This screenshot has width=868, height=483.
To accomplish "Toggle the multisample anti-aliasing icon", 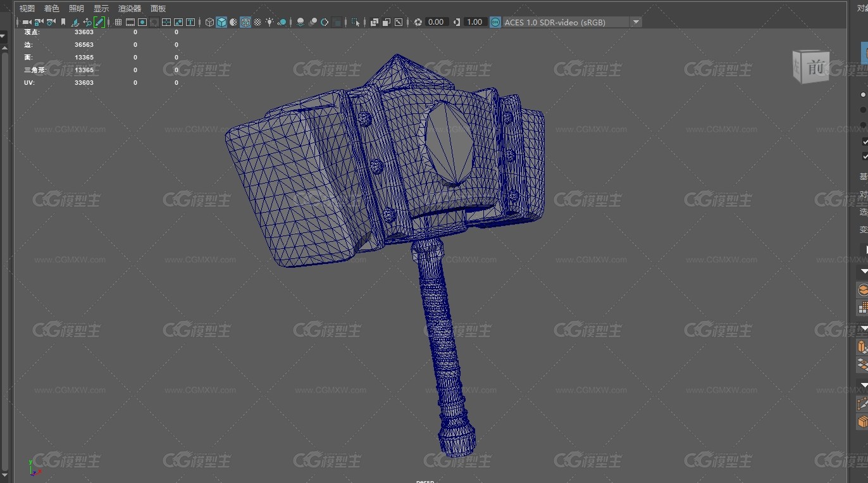I will (325, 22).
